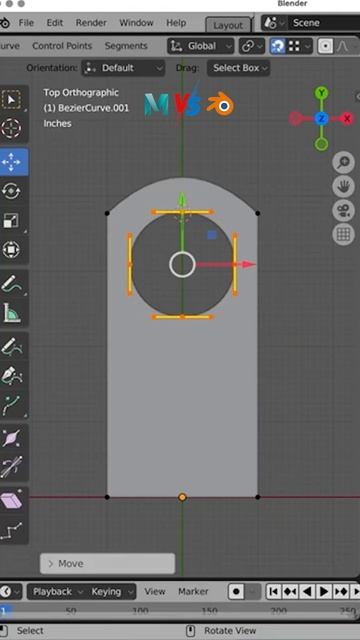Open the timeline Marker menu

point(193,591)
